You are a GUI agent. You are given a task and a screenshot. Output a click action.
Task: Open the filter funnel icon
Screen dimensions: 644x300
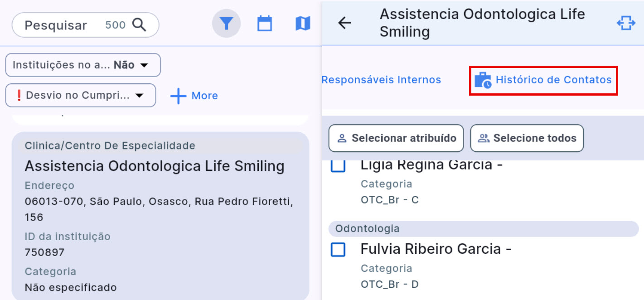pos(226,24)
